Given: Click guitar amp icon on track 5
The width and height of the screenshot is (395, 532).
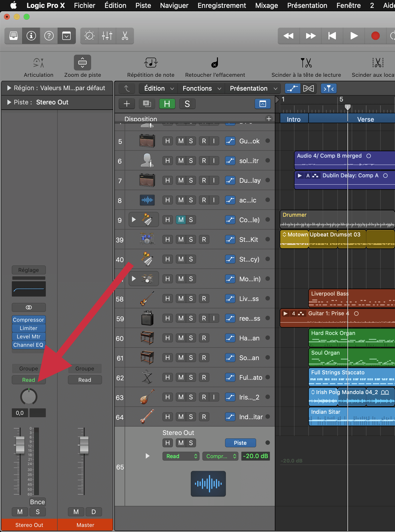Looking at the screenshot, I should 147,141.
